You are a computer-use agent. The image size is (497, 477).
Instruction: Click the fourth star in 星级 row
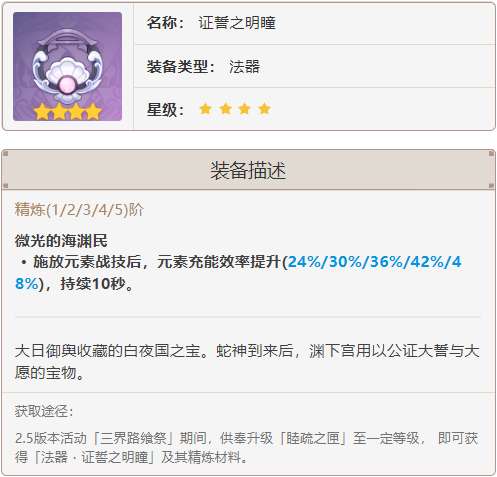click(264, 109)
